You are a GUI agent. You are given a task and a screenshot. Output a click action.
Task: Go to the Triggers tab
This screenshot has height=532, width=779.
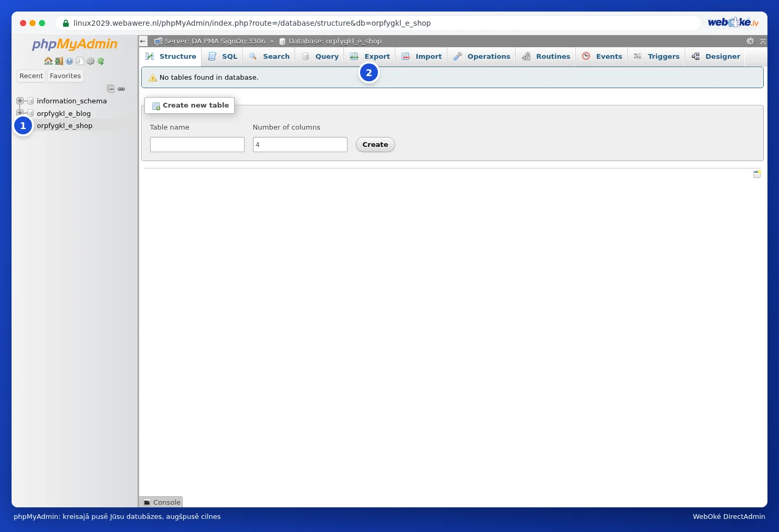[657, 57]
